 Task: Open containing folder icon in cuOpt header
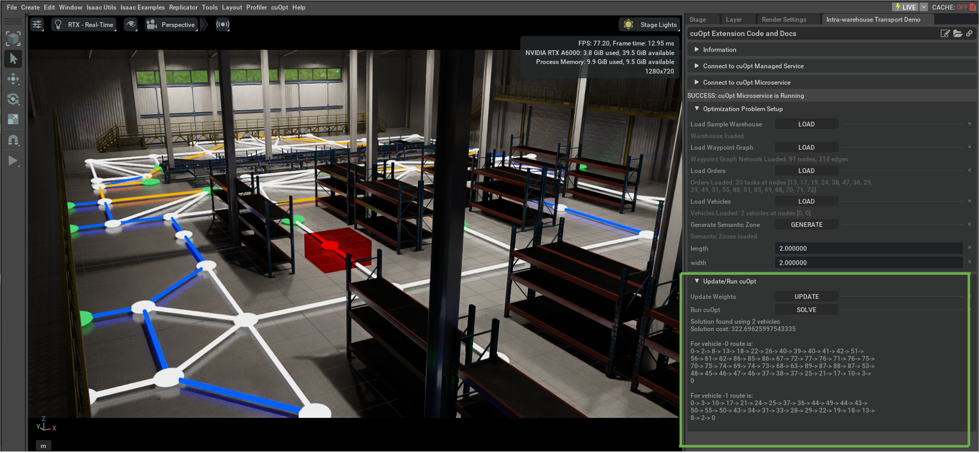[x=958, y=34]
